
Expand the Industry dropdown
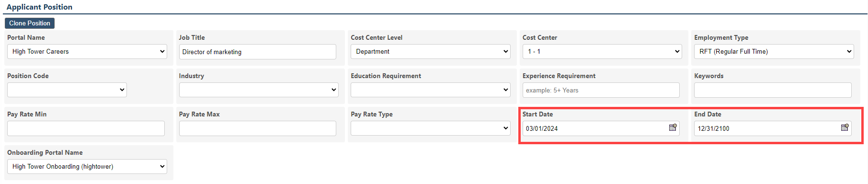click(x=259, y=90)
